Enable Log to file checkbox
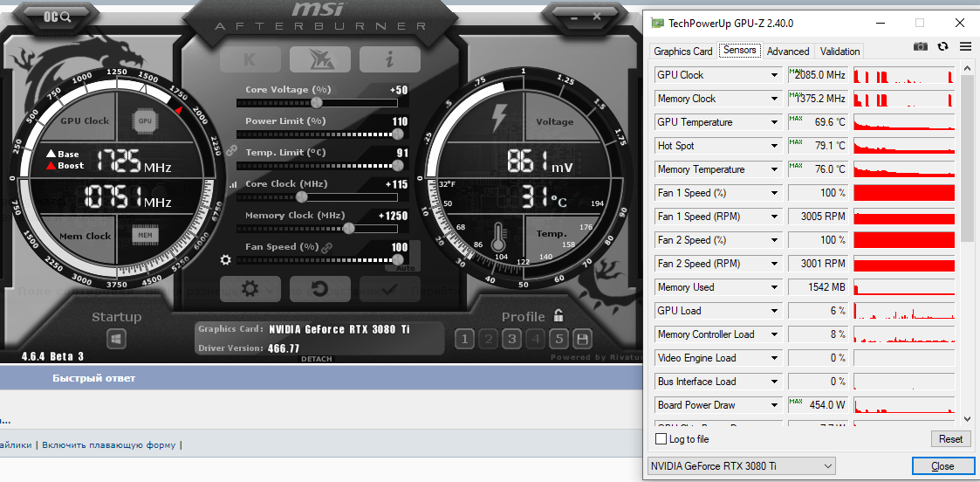The height and width of the screenshot is (482, 980). tap(661, 439)
